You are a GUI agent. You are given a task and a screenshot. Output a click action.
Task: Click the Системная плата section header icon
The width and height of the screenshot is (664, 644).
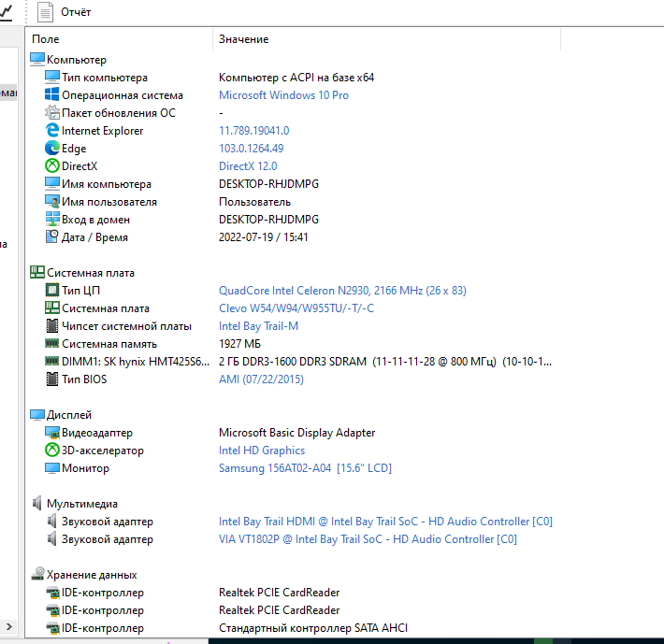[x=37, y=273]
